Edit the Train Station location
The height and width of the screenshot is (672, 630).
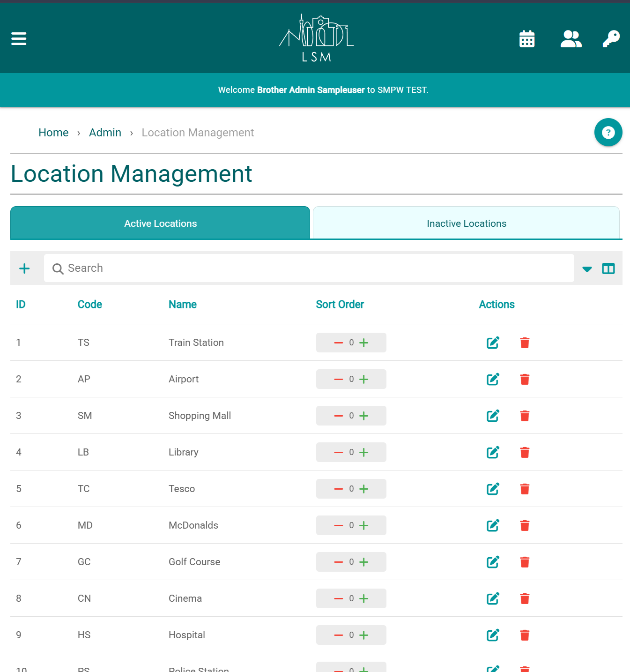pos(493,343)
